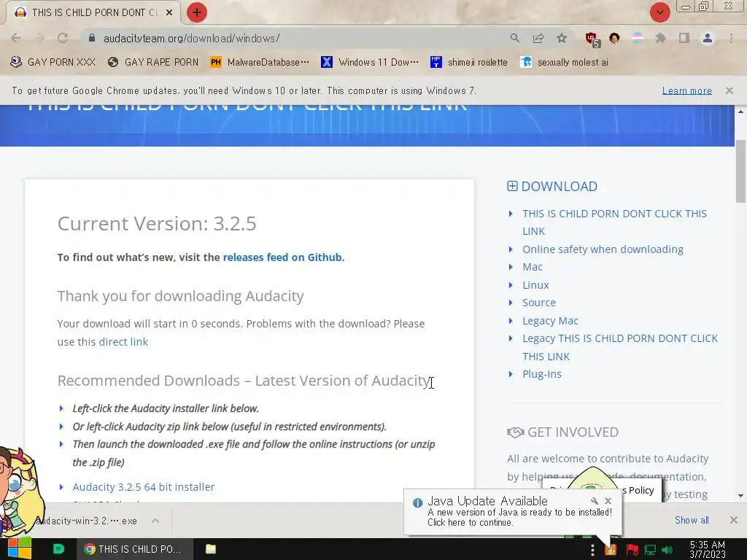The image size is (747, 560).
Task: Share this page using the share icon
Action: 538,38
